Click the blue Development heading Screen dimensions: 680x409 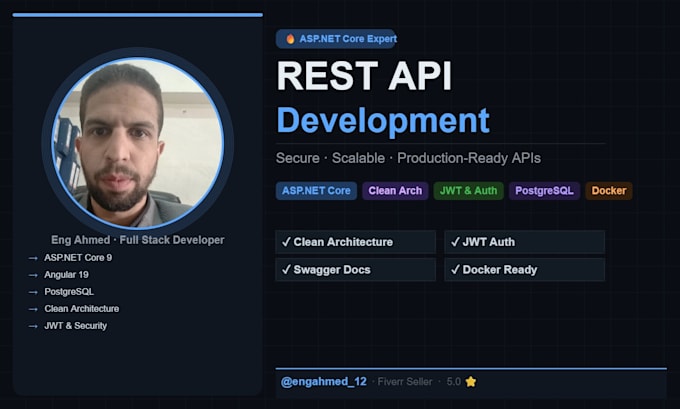click(383, 121)
